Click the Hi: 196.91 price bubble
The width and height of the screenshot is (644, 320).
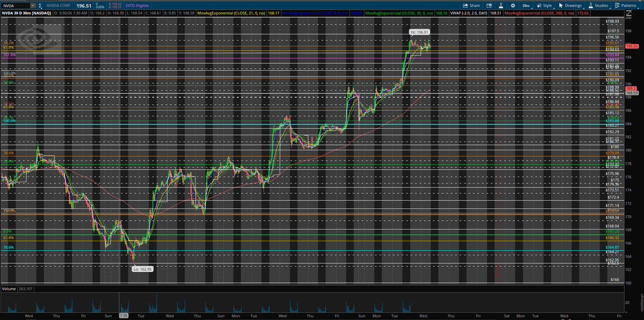point(420,32)
